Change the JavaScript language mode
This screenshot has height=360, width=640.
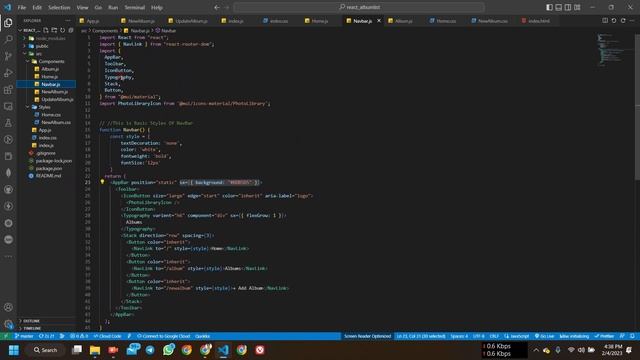[517, 336]
